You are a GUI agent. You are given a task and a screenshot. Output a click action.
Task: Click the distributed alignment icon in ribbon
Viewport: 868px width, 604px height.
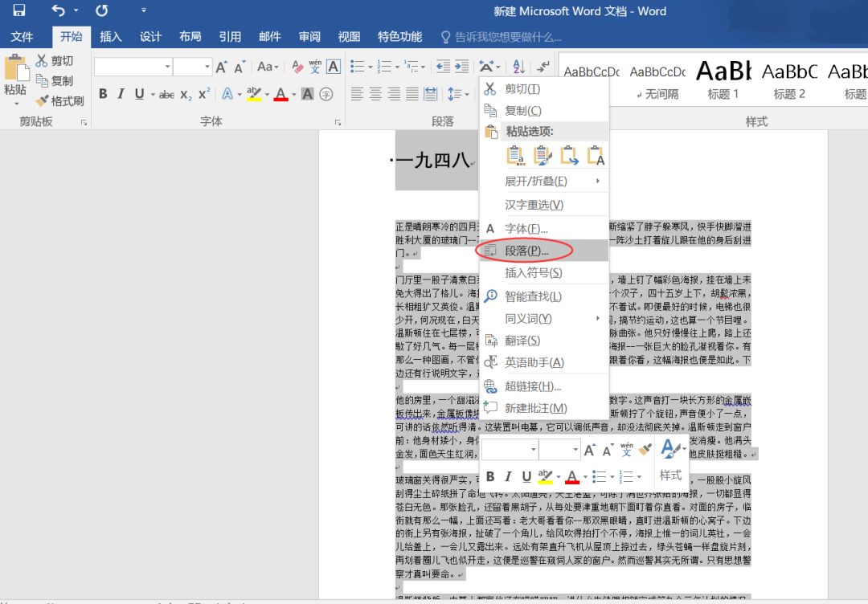(431, 94)
